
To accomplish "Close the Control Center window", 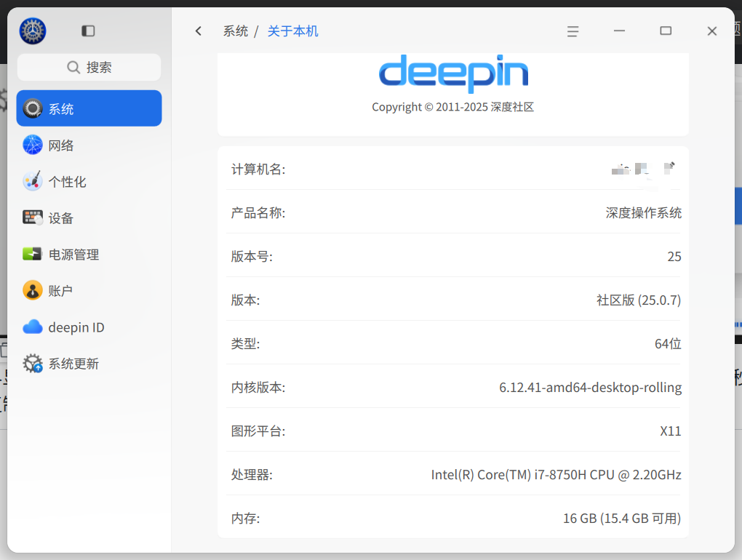I will point(711,31).
